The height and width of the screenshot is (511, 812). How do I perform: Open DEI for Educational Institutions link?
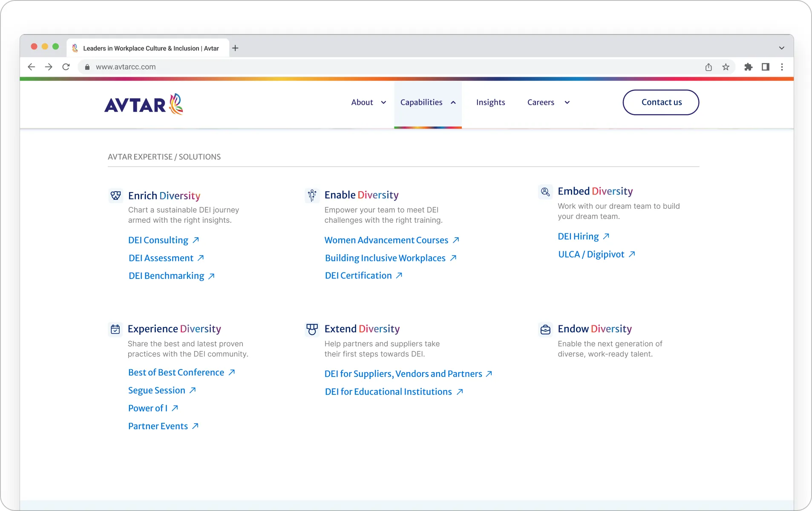[x=388, y=392]
